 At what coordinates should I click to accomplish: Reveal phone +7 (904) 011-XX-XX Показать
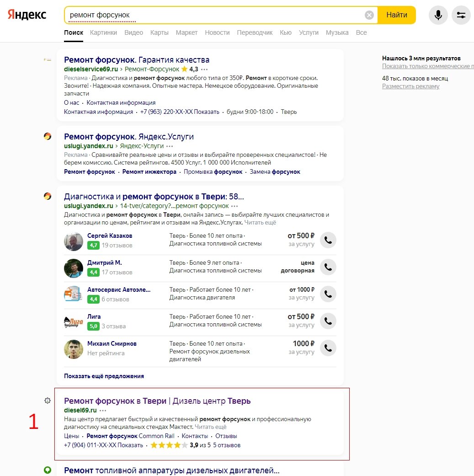coord(103,445)
